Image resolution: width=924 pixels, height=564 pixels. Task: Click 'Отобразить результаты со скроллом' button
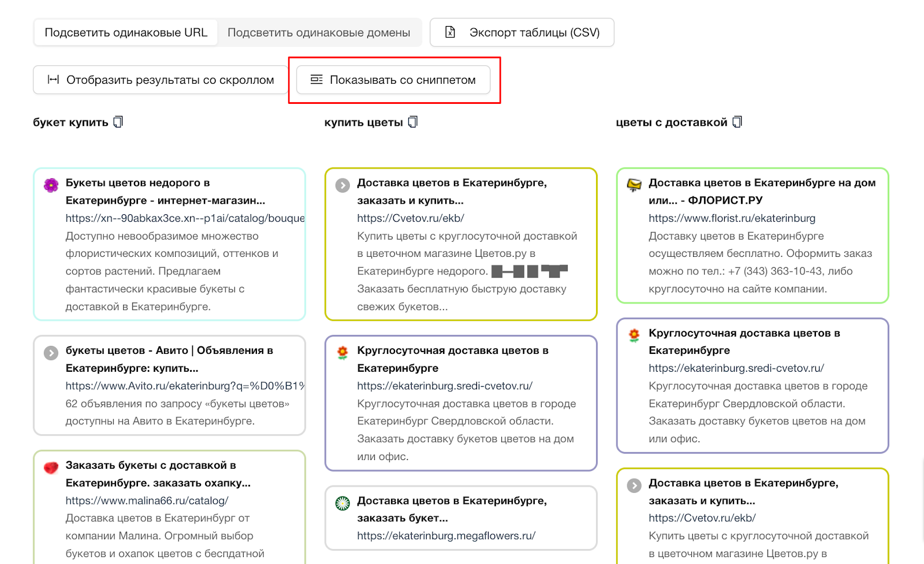[161, 80]
